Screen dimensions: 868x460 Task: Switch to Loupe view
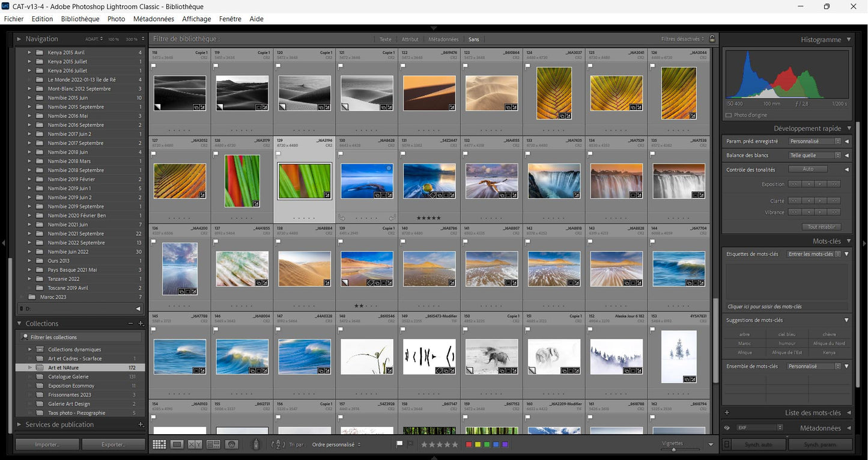pos(177,444)
